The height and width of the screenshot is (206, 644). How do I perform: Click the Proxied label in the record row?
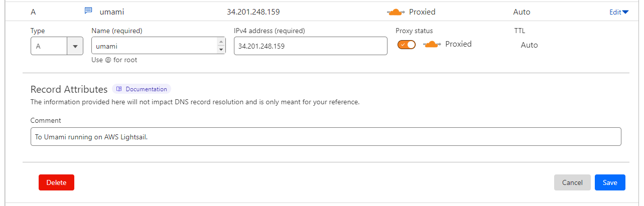tap(422, 12)
